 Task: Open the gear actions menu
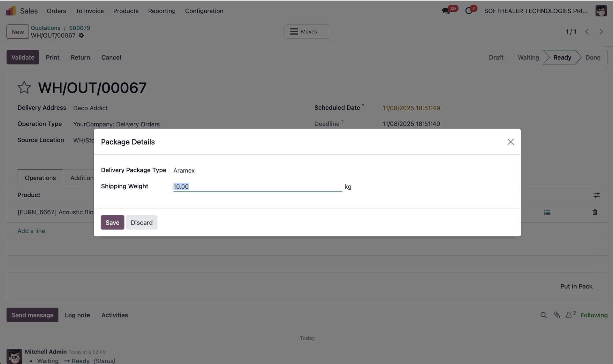point(81,35)
